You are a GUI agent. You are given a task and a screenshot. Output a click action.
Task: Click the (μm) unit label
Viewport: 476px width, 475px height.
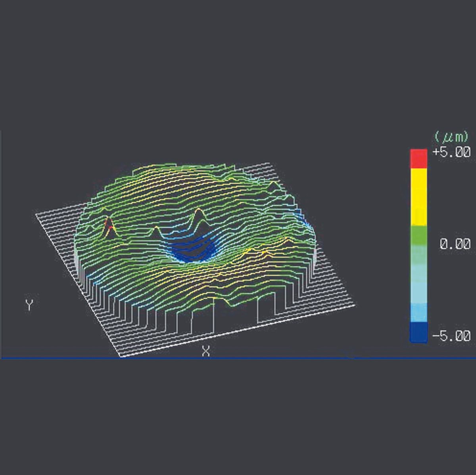point(451,137)
